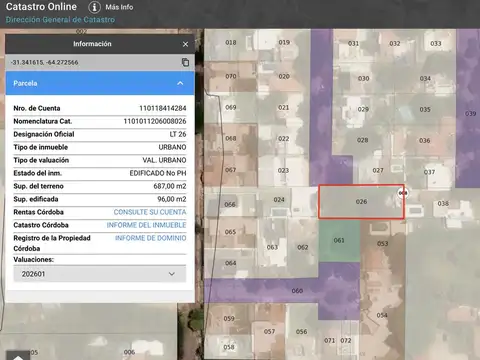Select parcel 062 on the map
The height and width of the screenshot is (360, 480).
click(303, 247)
